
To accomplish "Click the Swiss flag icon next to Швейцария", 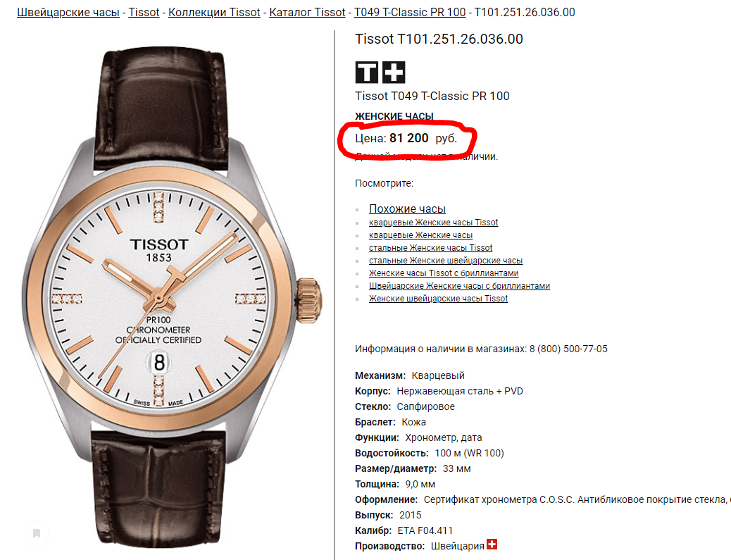I will click(x=492, y=544).
